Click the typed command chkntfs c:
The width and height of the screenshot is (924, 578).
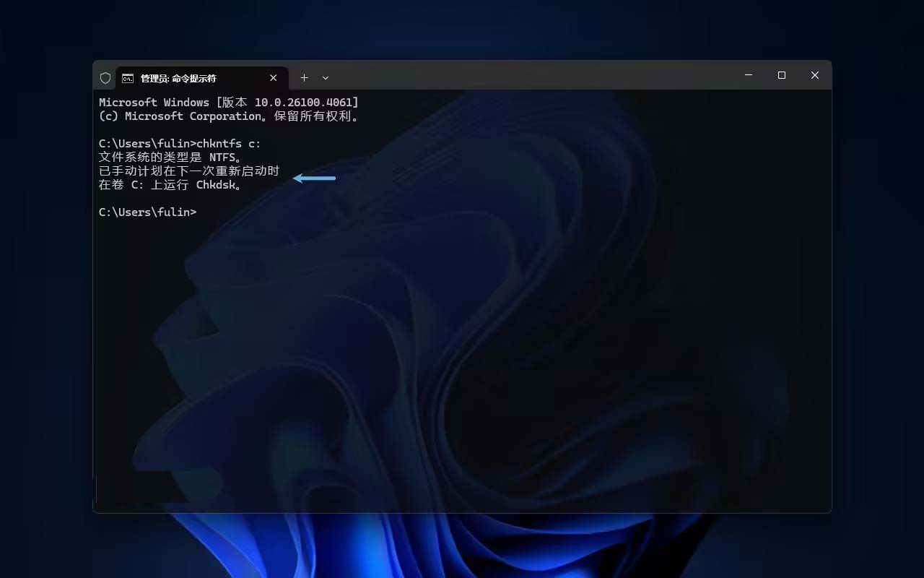point(229,144)
